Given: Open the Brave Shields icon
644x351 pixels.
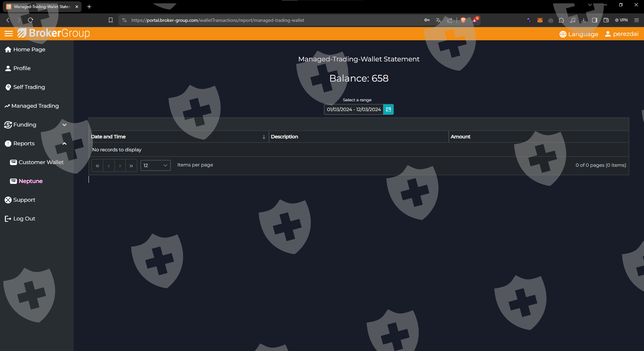Looking at the screenshot, I should (463, 20).
